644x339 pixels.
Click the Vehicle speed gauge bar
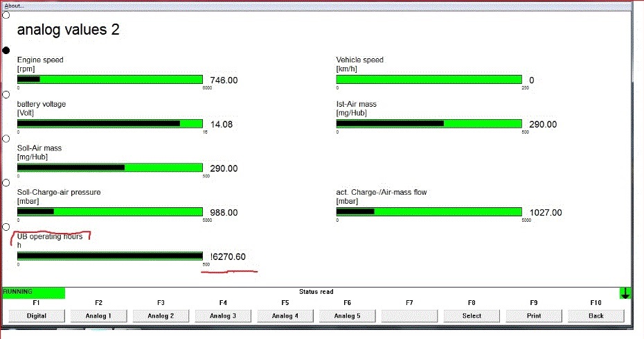pyautogui.click(x=429, y=80)
